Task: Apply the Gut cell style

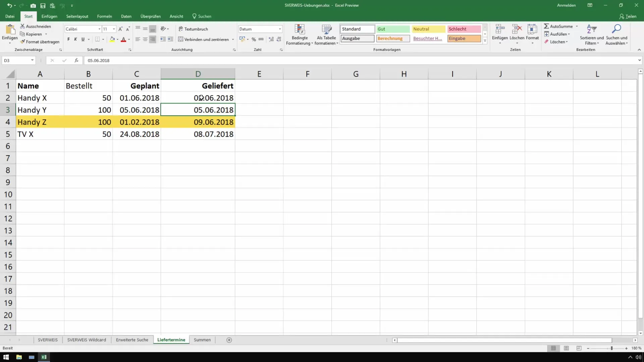Action: tap(393, 29)
